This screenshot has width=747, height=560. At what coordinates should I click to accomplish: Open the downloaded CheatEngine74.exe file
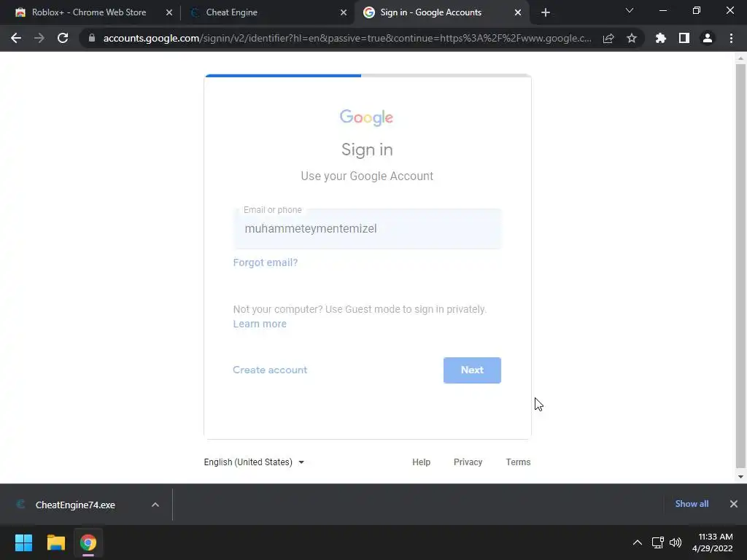click(75, 505)
